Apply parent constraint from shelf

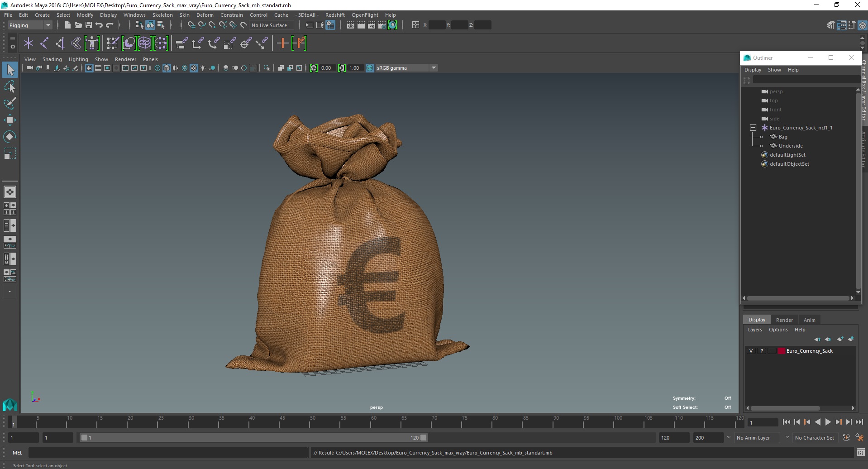click(x=182, y=43)
